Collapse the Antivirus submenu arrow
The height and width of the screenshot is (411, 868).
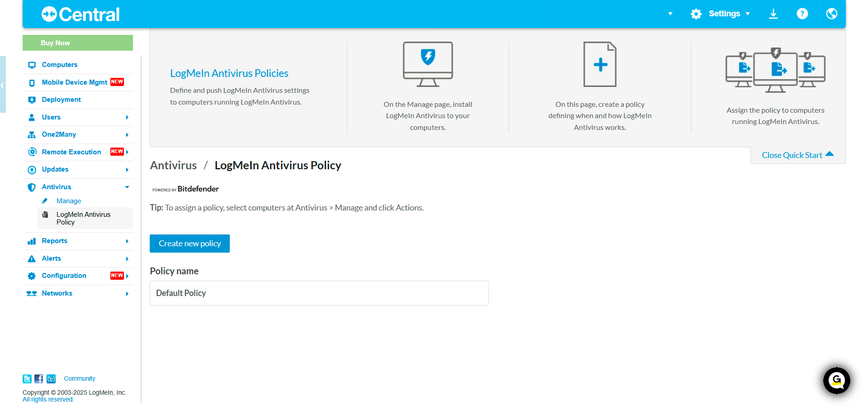click(127, 187)
